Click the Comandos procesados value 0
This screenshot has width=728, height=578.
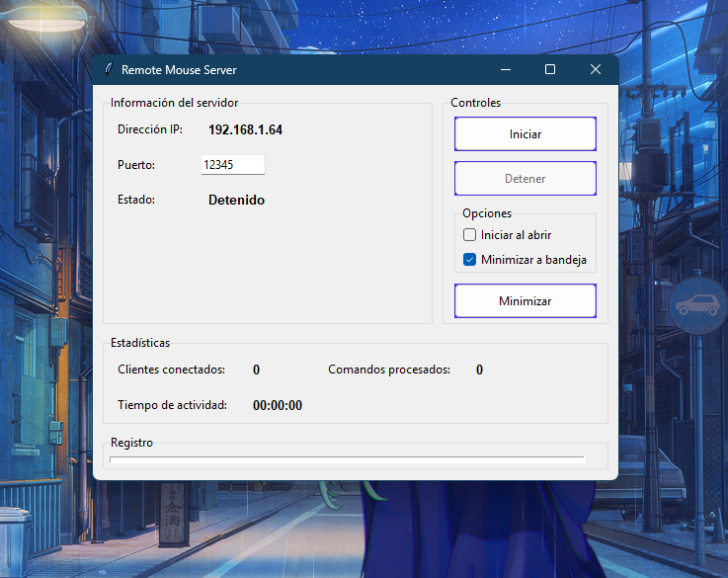(x=480, y=370)
